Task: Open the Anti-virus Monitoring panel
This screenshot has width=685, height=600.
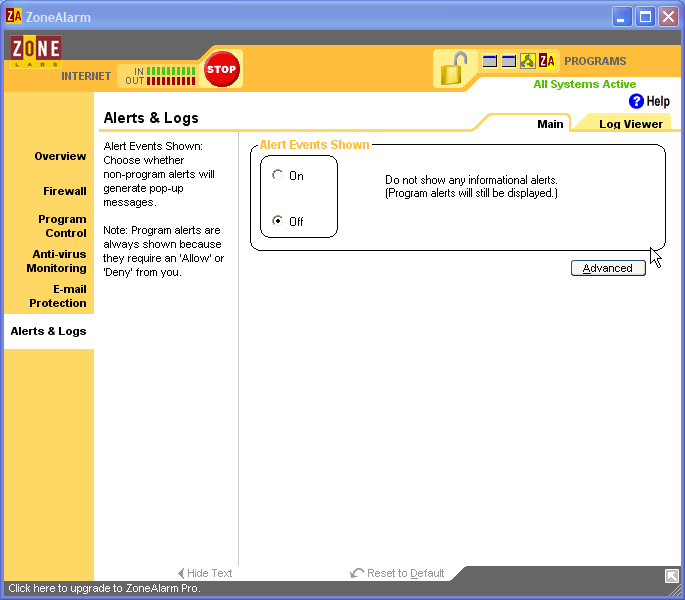Action: [56, 261]
